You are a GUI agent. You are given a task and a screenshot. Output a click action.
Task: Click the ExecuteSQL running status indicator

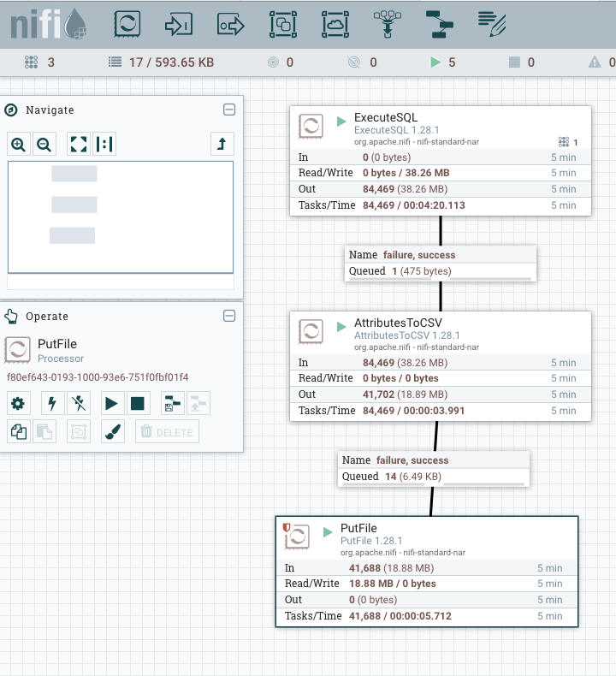pos(341,122)
